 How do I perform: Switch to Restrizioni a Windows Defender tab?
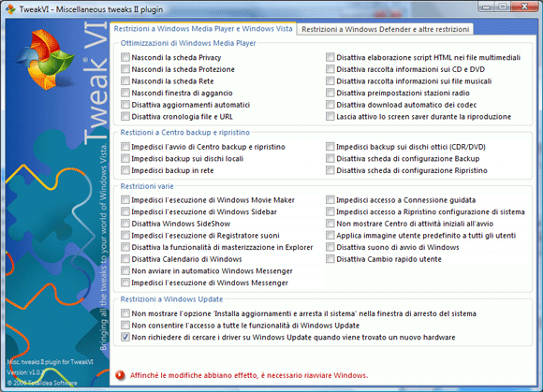coord(385,29)
